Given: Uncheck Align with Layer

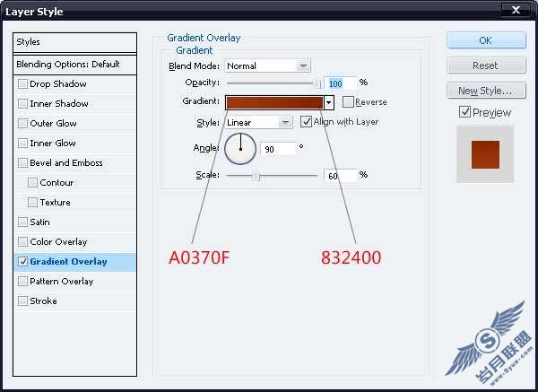Looking at the screenshot, I should pyautogui.click(x=306, y=121).
